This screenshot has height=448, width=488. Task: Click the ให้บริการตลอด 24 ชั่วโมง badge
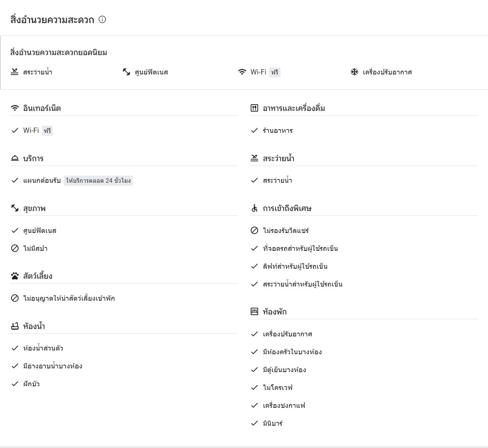(x=98, y=181)
